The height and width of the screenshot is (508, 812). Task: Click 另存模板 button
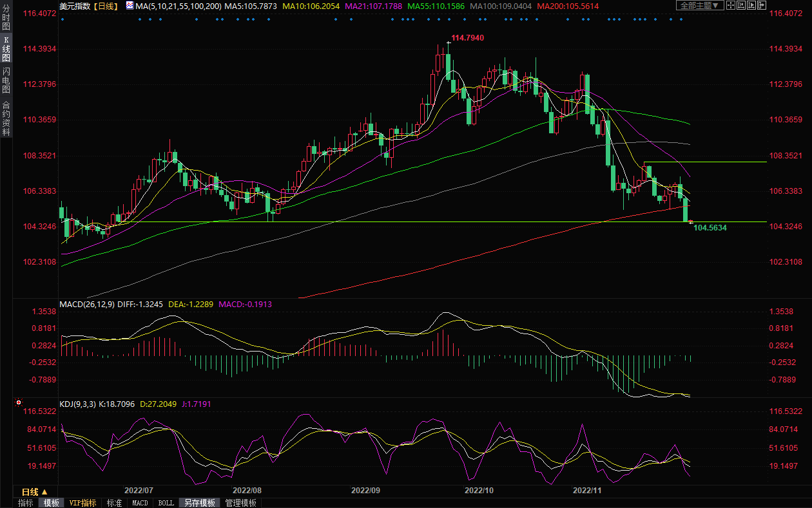pos(199,503)
